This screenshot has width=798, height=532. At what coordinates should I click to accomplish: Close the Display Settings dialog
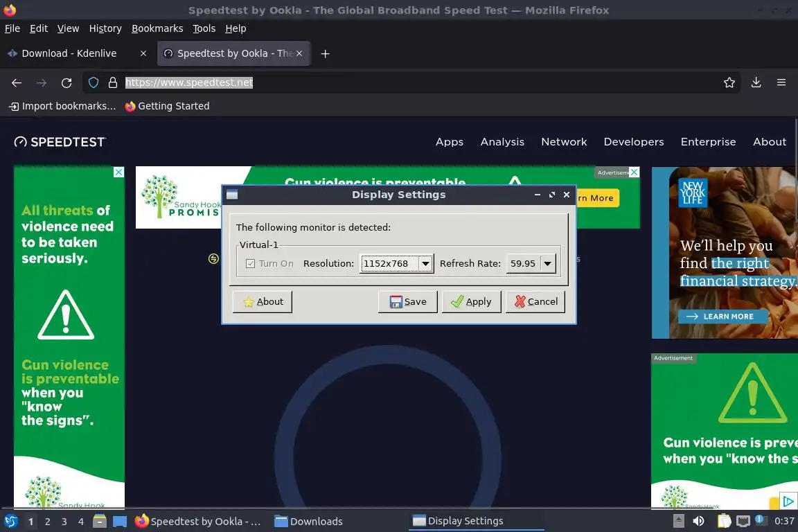tap(567, 195)
